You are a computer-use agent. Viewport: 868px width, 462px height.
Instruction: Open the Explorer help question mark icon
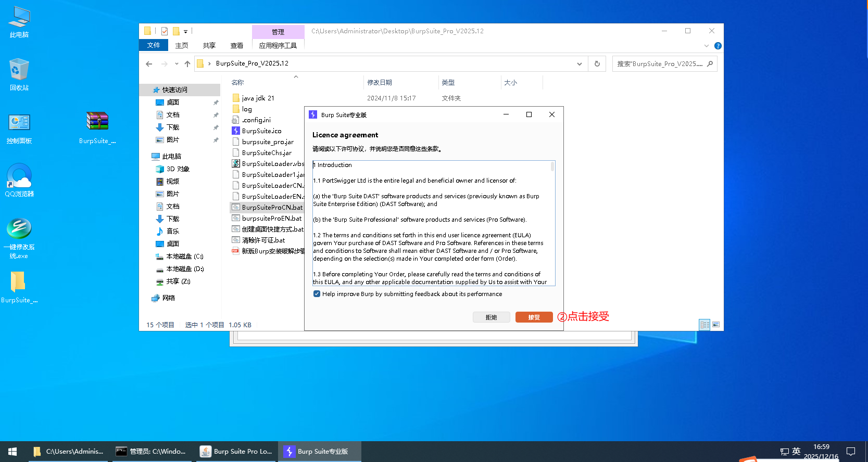[x=718, y=46]
